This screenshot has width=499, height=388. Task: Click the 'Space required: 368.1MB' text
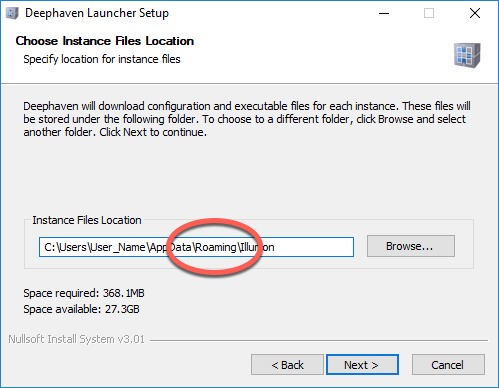click(x=84, y=293)
